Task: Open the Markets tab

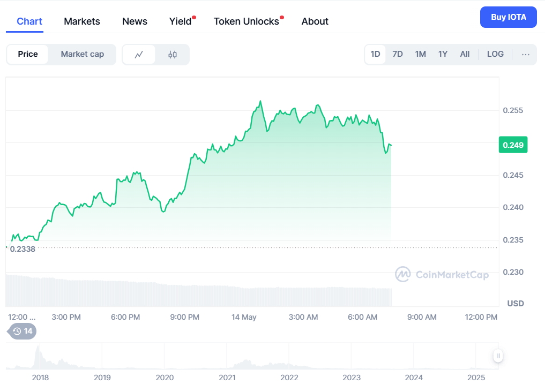Action: click(x=82, y=21)
